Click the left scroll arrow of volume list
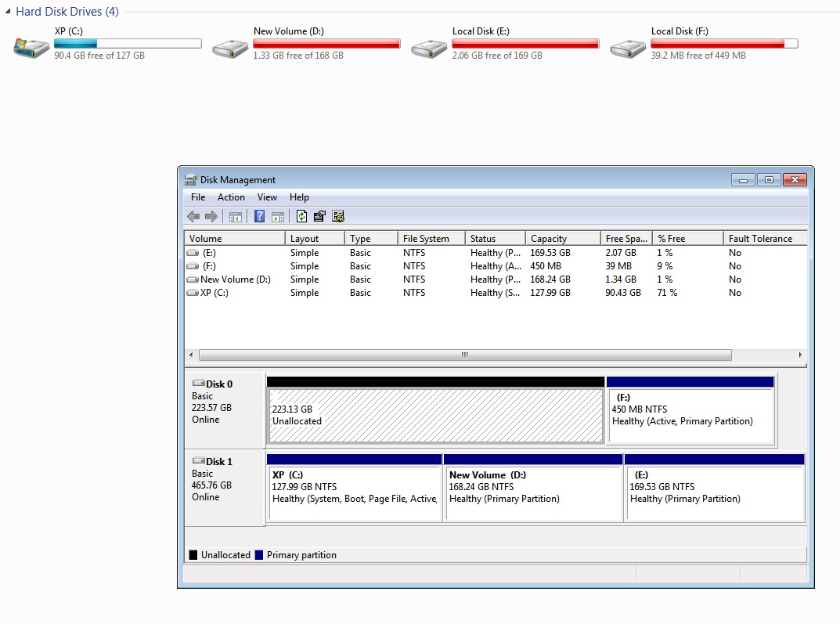Viewport: 840px width, 624px height. coord(191,355)
